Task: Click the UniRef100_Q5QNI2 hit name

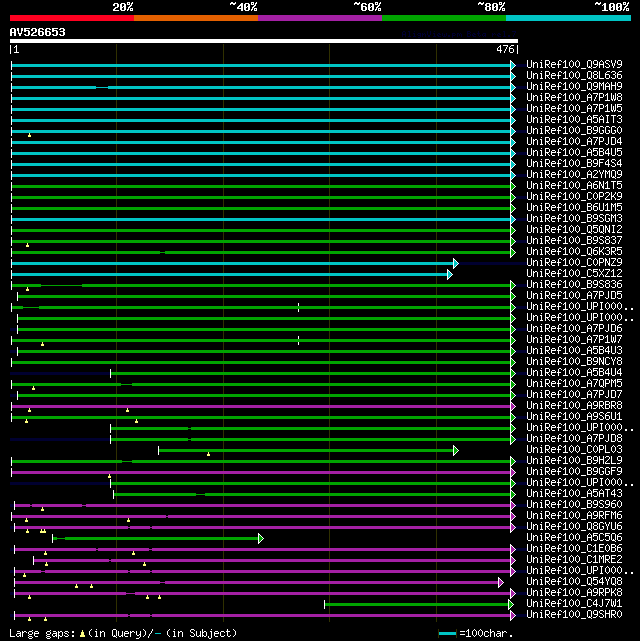Action: 574,230
